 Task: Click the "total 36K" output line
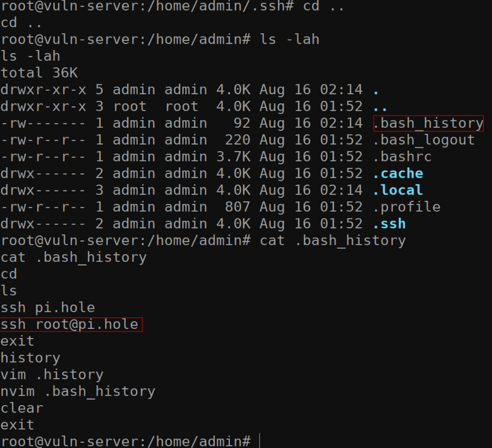pyautogui.click(x=39, y=73)
